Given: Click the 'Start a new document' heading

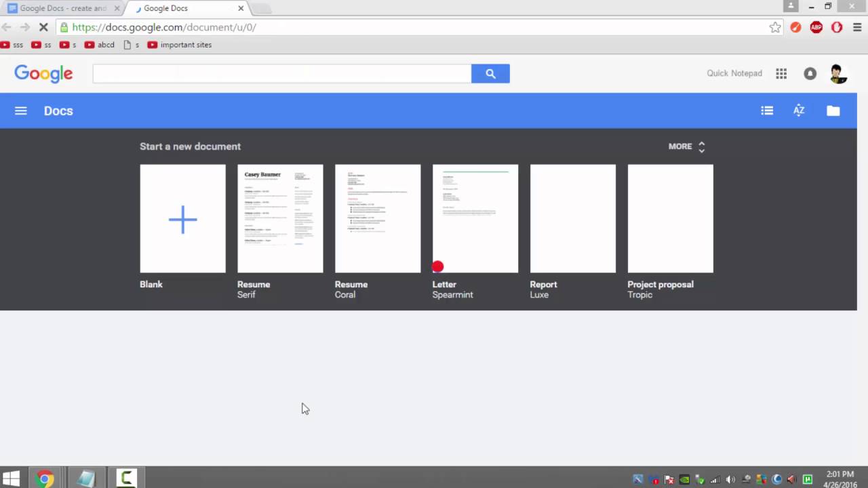Looking at the screenshot, I should 190,146.
